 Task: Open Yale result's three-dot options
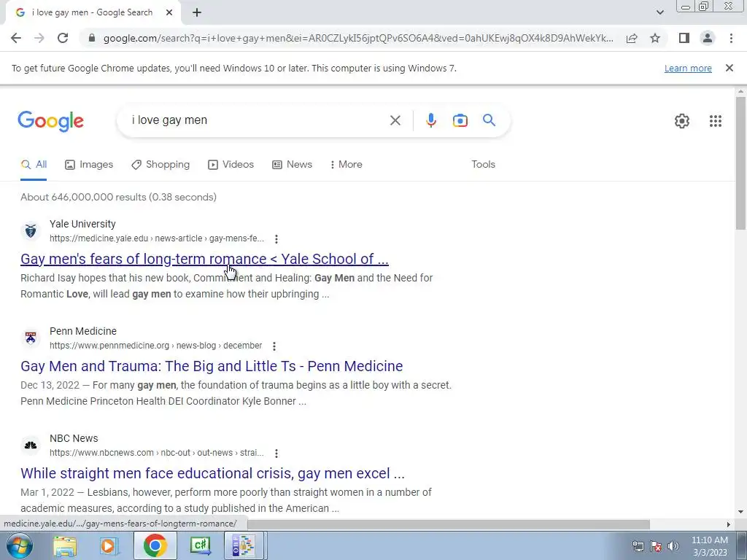[x=276, y=239]
